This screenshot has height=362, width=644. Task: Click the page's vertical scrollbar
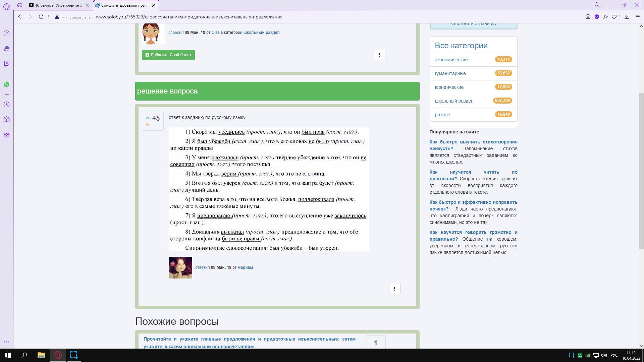[641, 171]
